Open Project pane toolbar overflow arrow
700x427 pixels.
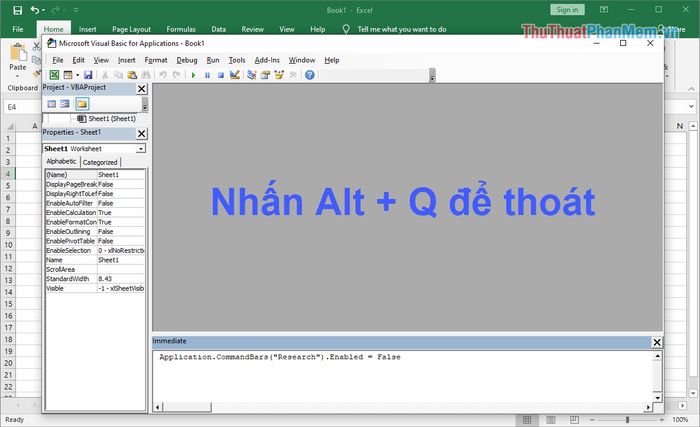145,105
